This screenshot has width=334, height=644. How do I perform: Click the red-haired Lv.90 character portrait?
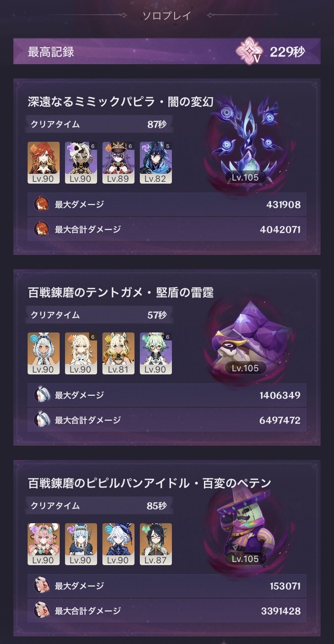pos(44,163)
